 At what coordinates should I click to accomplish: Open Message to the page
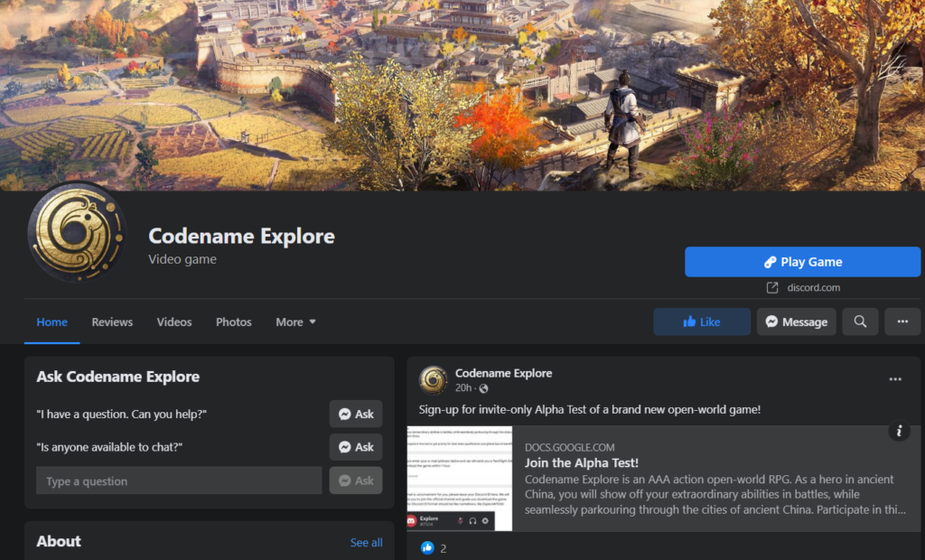797,322
